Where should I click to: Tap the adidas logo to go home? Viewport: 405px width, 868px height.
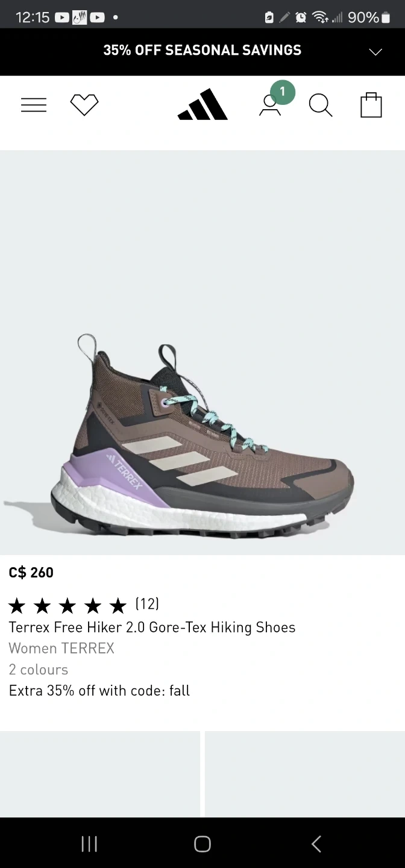(x=202, y=104)
